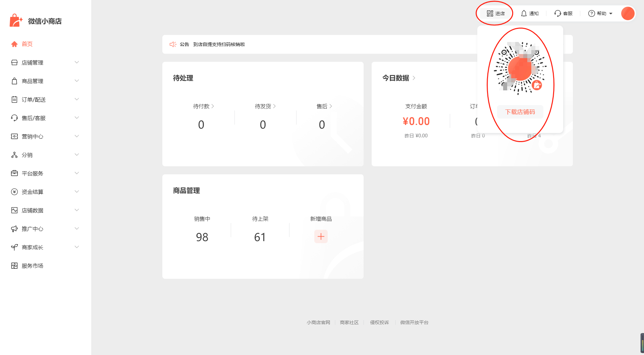
Task: Click the chart icon for 店铺数据
Action: pos(14,210)
